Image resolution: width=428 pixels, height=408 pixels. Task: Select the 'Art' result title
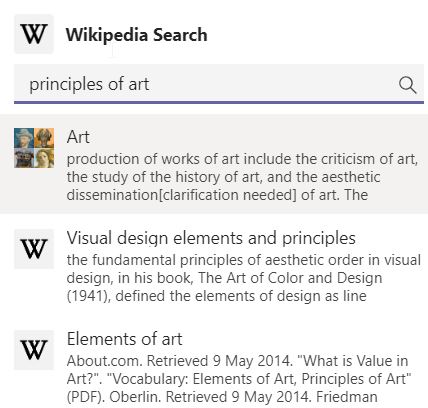coord(78,137)
